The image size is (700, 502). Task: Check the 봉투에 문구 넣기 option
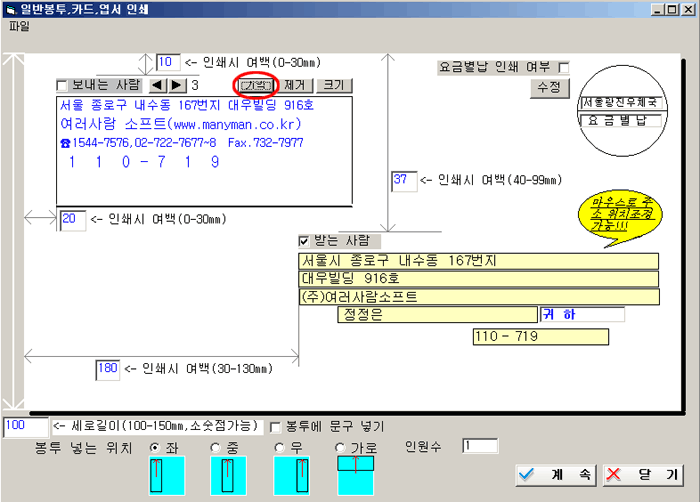pyautogui.click(x=277, y=427)
